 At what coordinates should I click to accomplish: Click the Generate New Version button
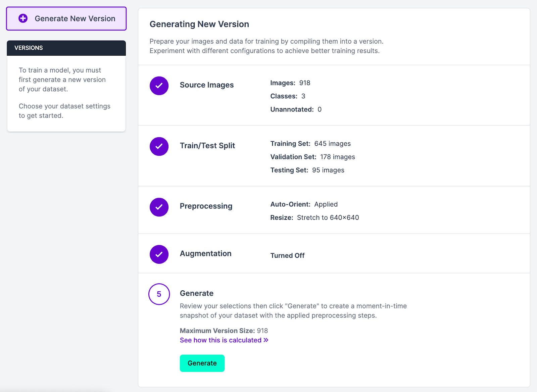pyautogui.click(x=66, y=18)
